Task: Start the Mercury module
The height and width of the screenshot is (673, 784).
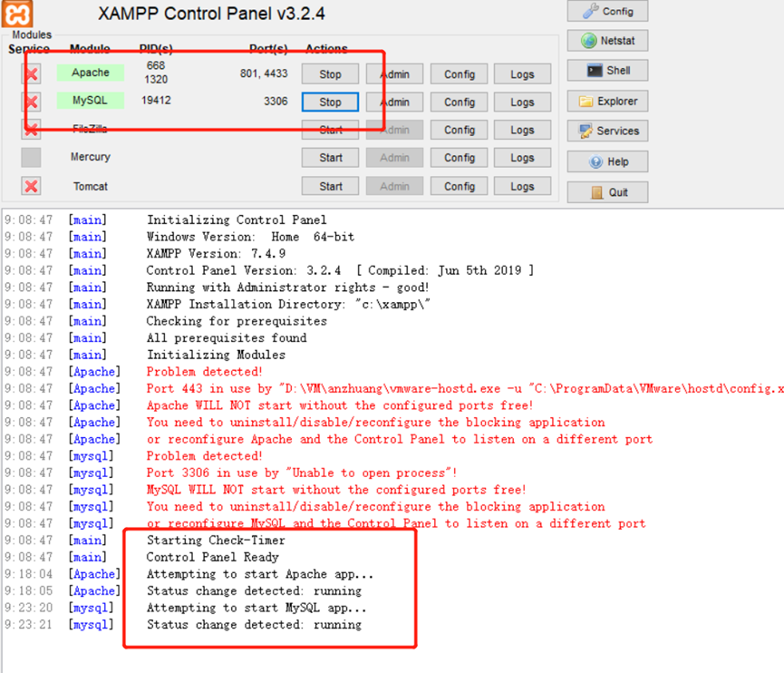Action: click(x=329, y=157)
